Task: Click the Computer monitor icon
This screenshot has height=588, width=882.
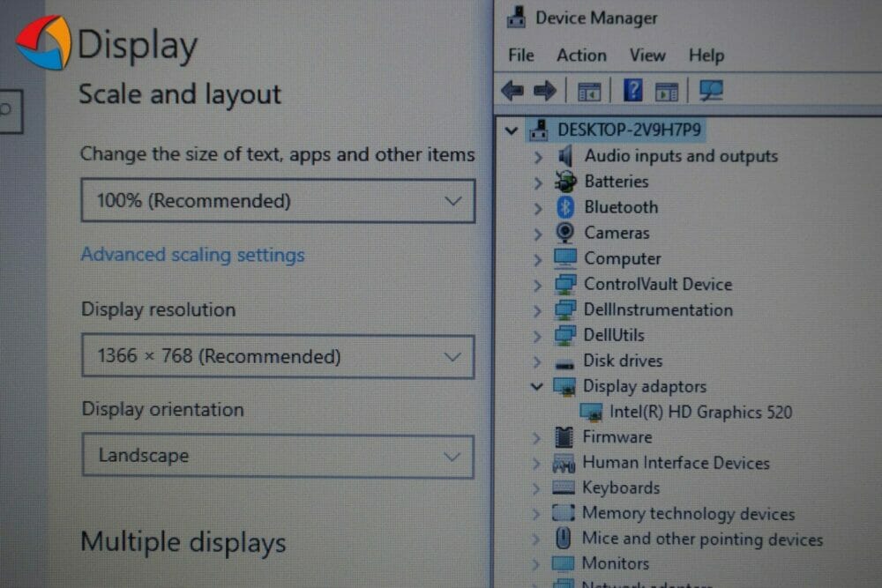Action: pos(564,258)
